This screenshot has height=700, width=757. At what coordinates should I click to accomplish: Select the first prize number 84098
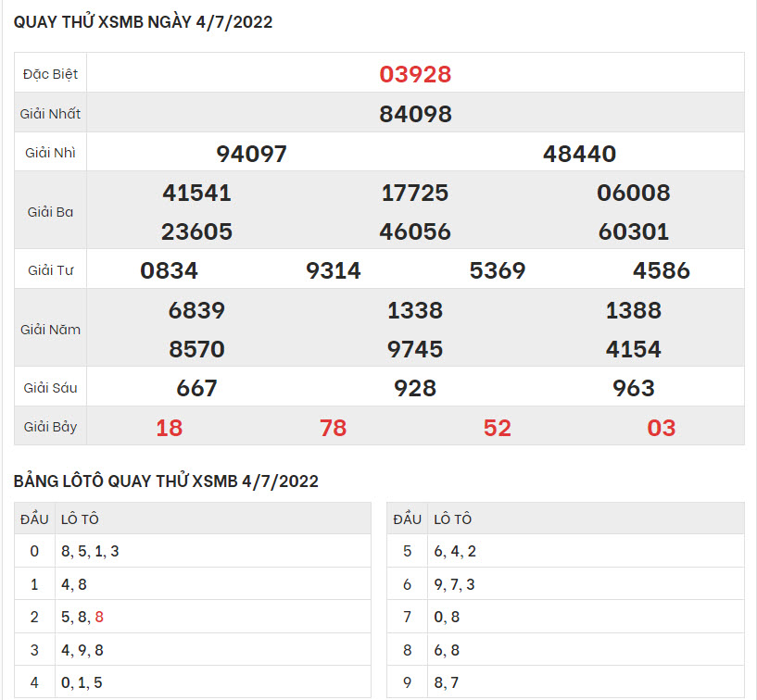pos(415,114)
